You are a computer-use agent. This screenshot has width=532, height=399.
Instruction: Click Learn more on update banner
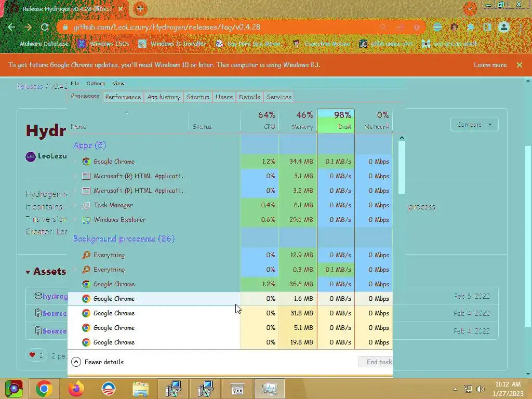coord(490,65)
